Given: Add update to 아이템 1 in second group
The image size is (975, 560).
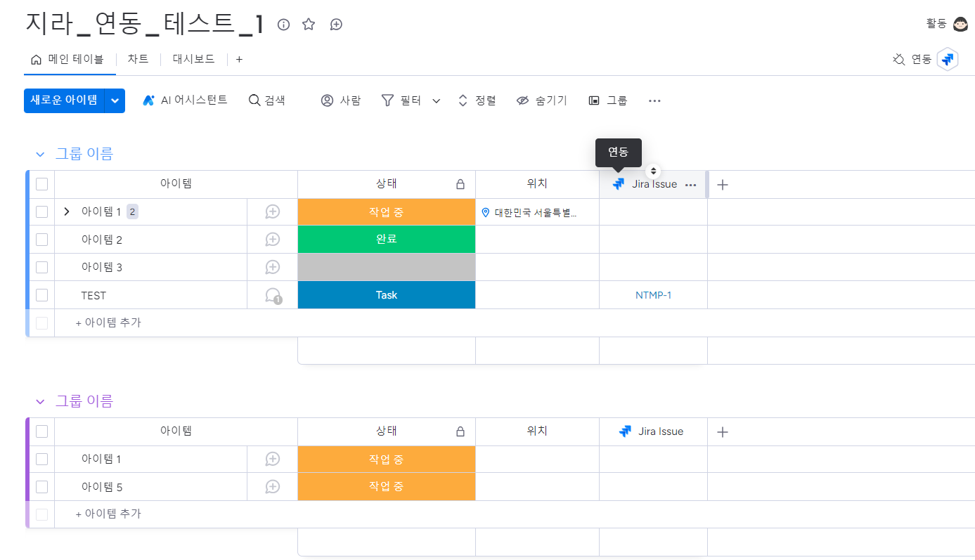Looking at the screenshot, I should point(273,459).
